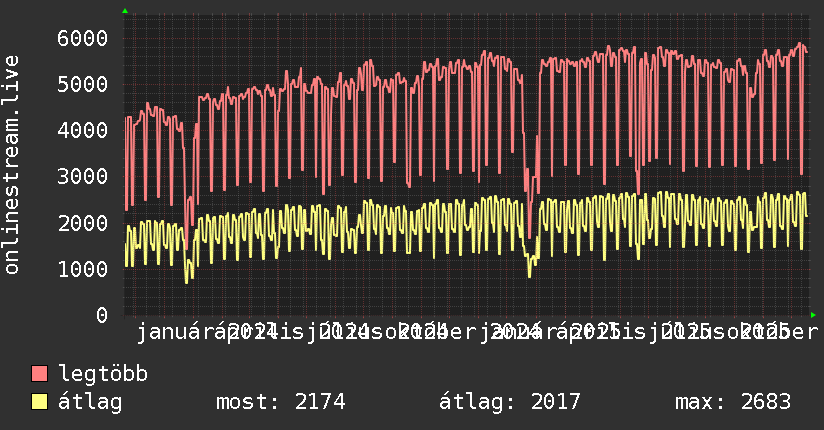The width and height of the screenshot is (824, 430).
Task: Click the 4000 y-axis label
Action: pyautogui.click(x=83, y=130)
